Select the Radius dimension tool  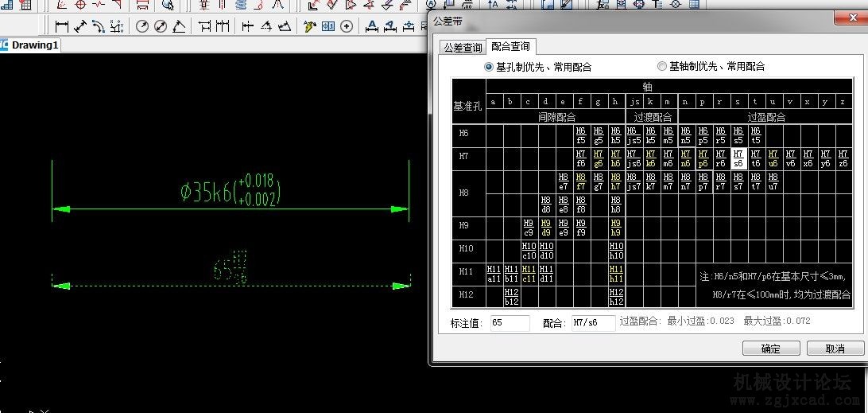click(x=142, y=26)
